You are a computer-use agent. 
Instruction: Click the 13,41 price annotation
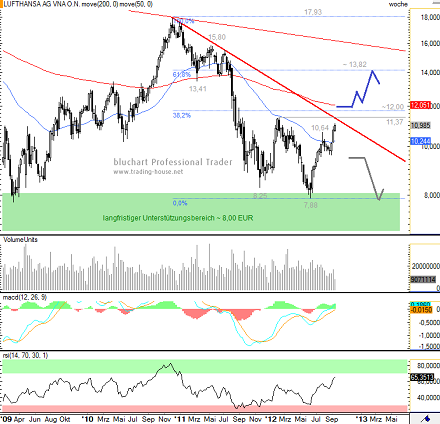click(198, 89)
